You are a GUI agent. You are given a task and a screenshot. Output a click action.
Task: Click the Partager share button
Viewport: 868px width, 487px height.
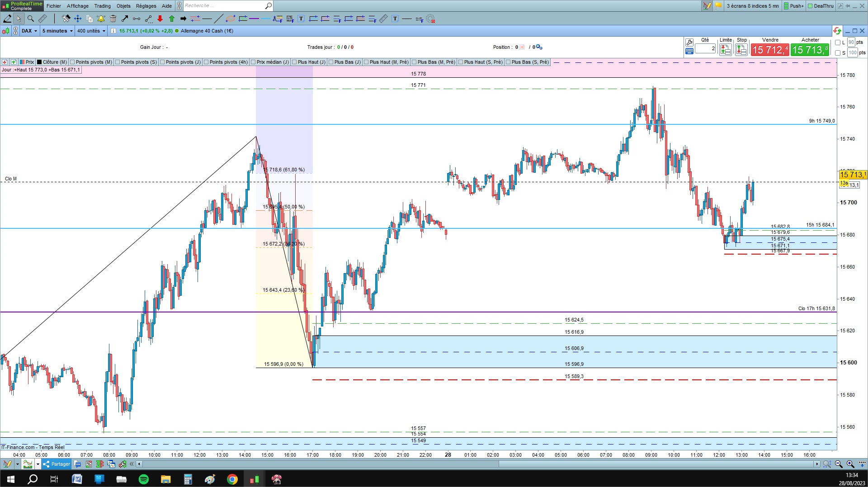point(57,464)
